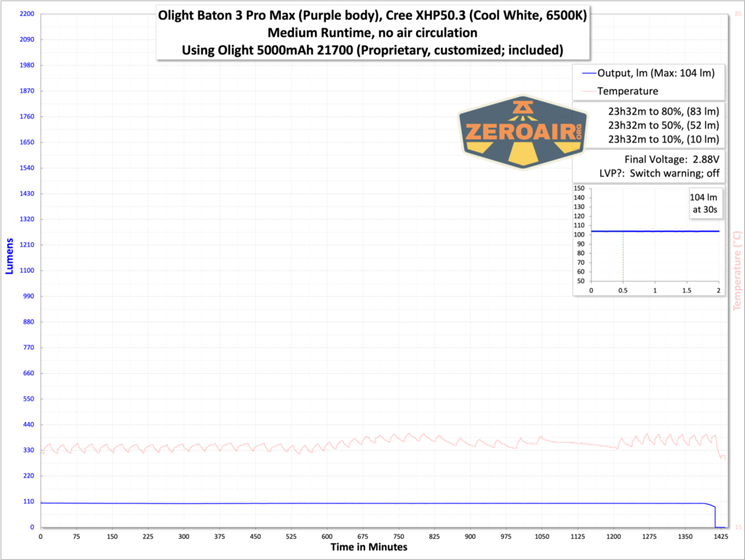Click y-axis tick label 1650

pos(27,142)
